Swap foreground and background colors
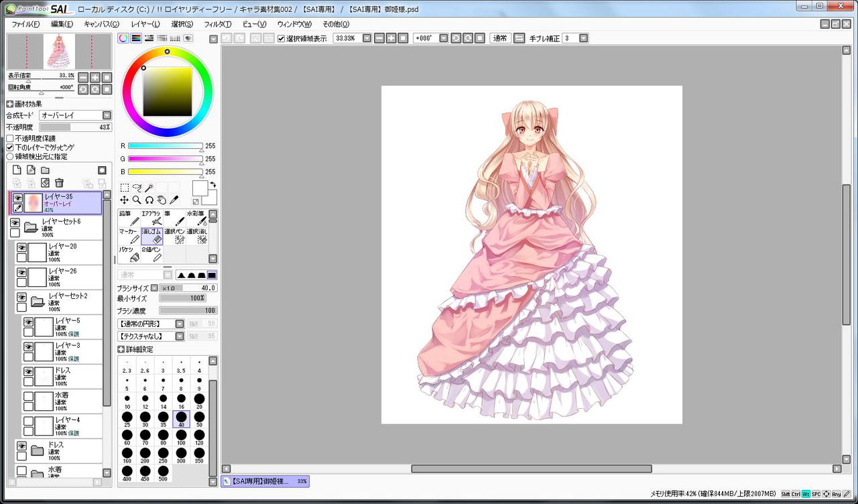858x504 pixels. tap(214, 184)
